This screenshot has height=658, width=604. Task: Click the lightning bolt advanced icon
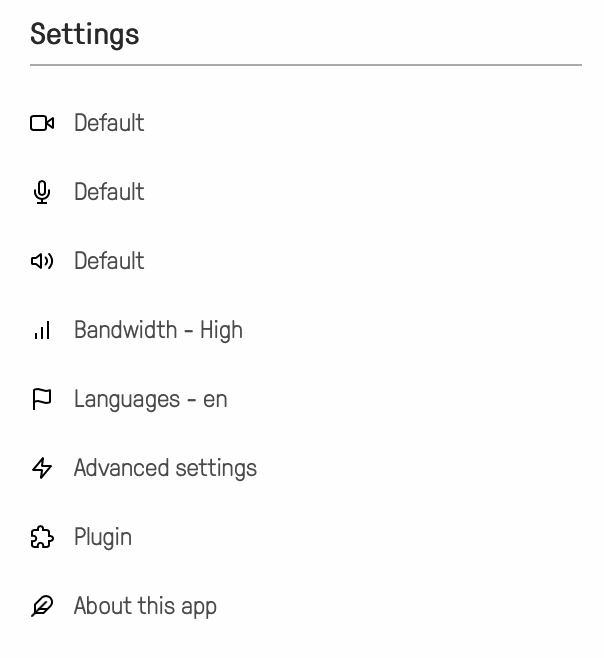[x=42, y=468]
